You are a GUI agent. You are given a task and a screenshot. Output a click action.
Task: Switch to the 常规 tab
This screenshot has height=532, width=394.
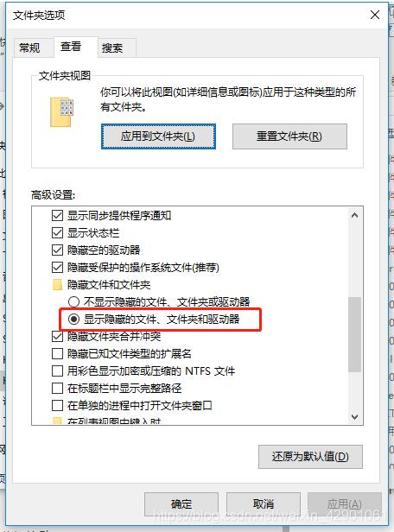point(29,47)
